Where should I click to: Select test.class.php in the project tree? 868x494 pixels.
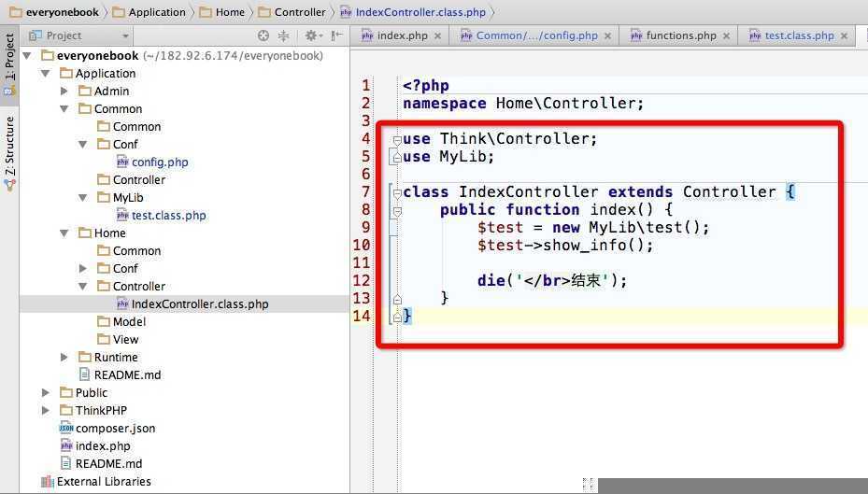tap(162, 215)
